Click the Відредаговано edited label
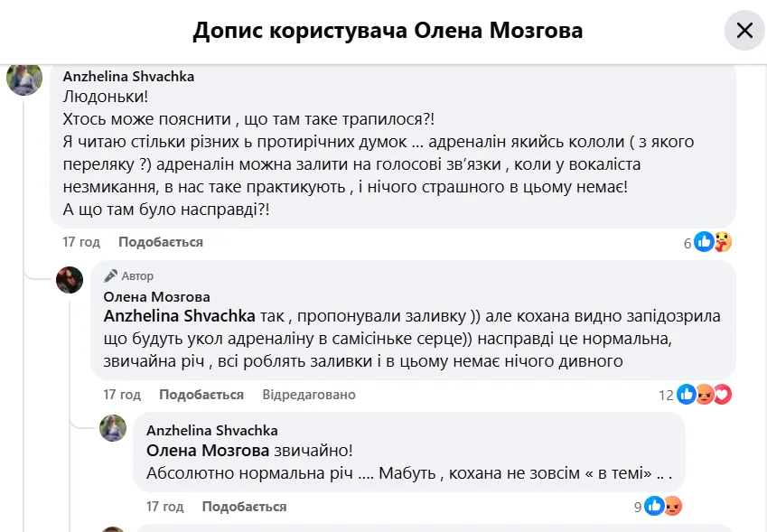Viewport: 767px width, 532px height. pos(309,395)
